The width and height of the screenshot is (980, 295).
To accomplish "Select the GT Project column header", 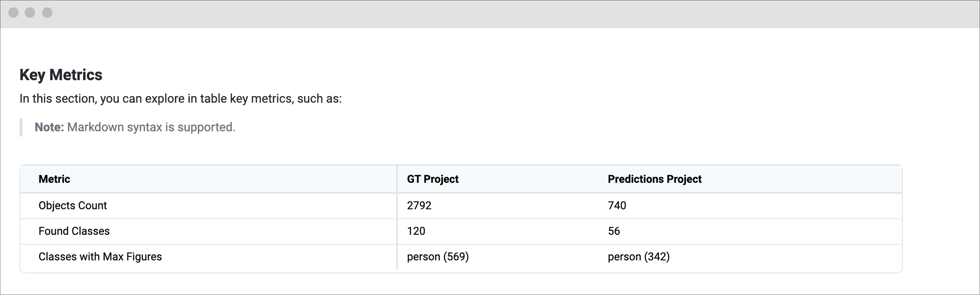I will (433, 179).
